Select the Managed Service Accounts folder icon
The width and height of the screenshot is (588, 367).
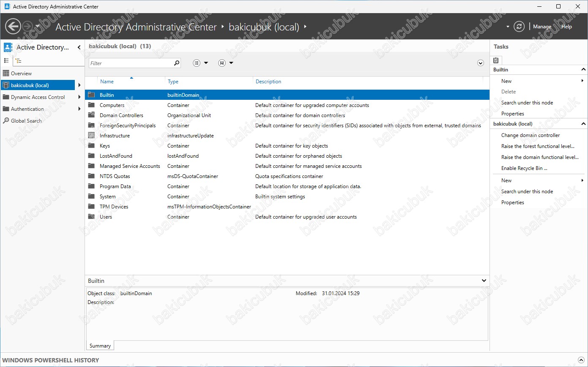tap(91, 166)
